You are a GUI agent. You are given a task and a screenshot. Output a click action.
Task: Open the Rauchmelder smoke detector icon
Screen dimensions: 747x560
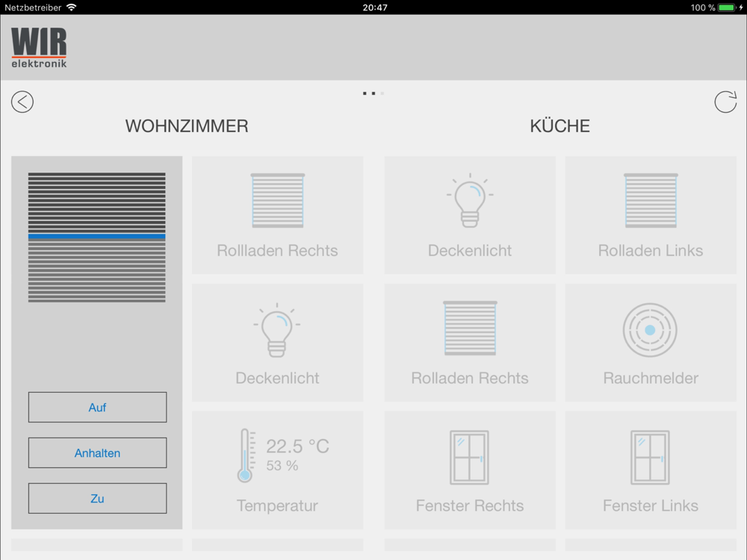click(651, 330)
